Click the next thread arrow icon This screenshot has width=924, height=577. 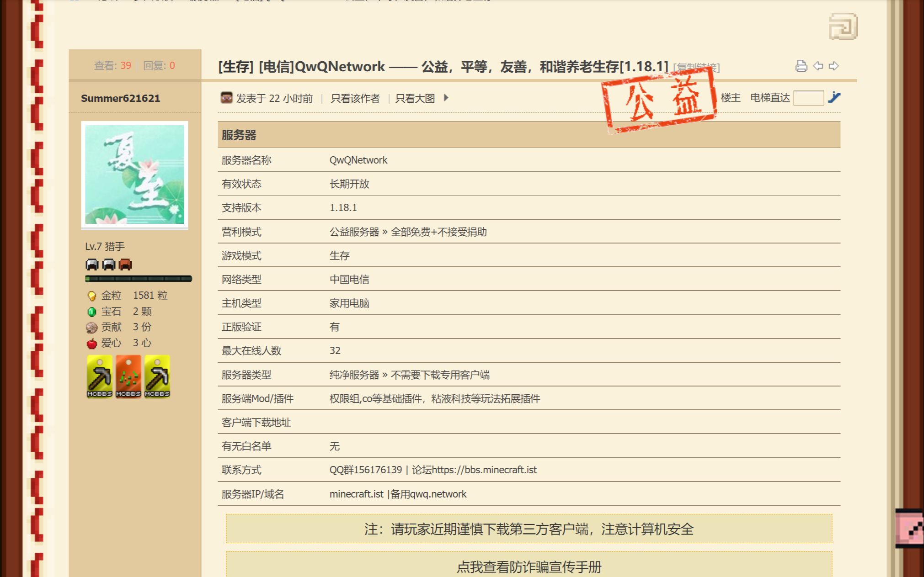tap(833, 66)
